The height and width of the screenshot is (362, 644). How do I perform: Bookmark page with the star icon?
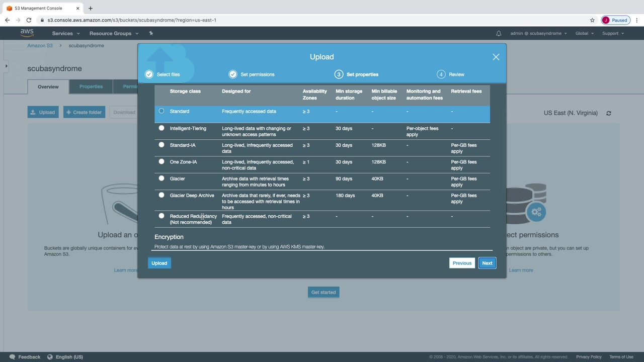pos(592,20)
